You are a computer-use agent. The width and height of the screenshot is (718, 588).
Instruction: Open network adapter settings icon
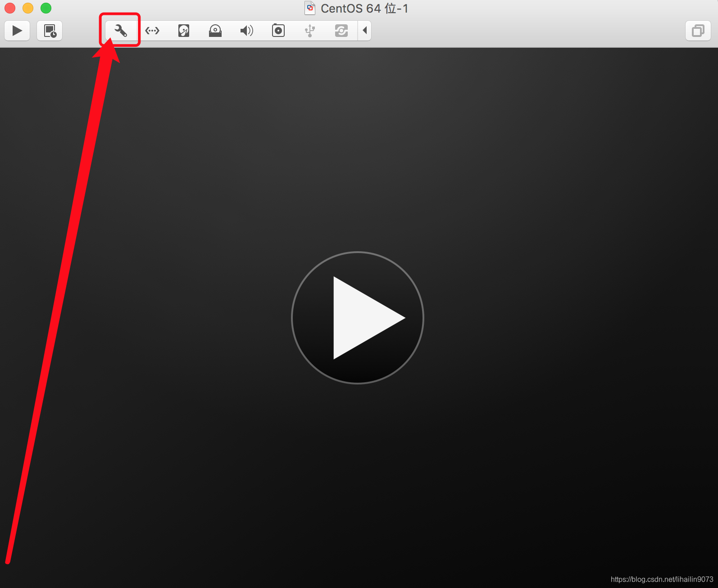(x=152, y=31)
